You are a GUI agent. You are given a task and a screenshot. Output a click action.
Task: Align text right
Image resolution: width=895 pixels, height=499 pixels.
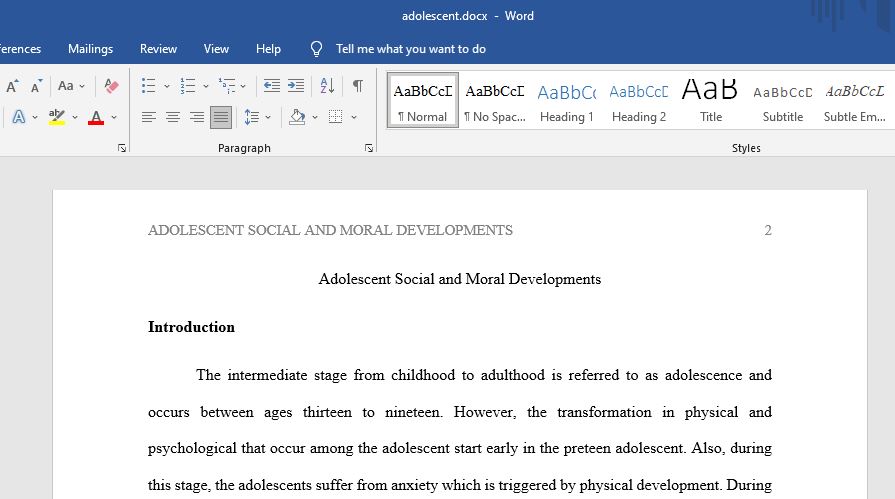197,118
